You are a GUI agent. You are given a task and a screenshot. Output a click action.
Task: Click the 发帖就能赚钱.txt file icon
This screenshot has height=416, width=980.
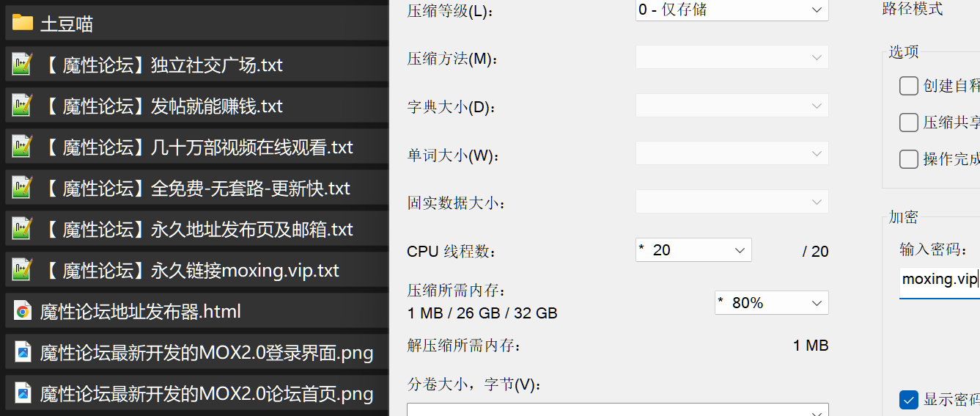[23, 106]
